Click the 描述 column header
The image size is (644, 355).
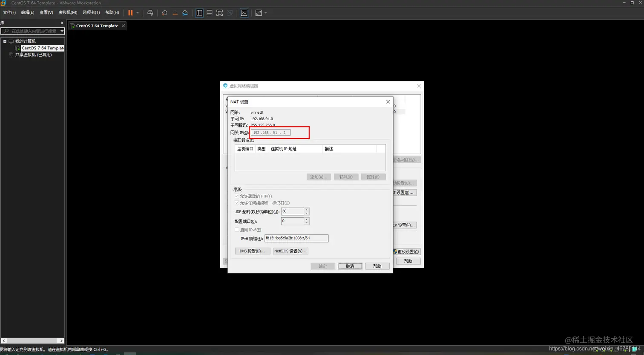coord(349,149)
